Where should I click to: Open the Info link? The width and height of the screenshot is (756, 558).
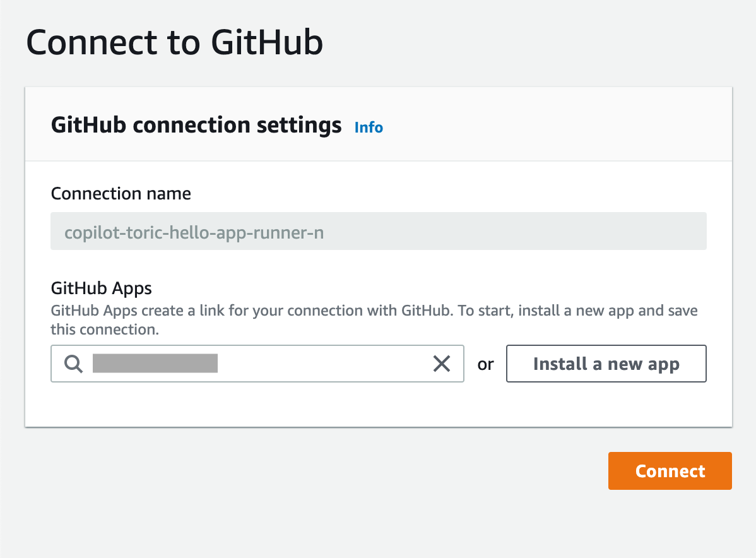(369, 128)
